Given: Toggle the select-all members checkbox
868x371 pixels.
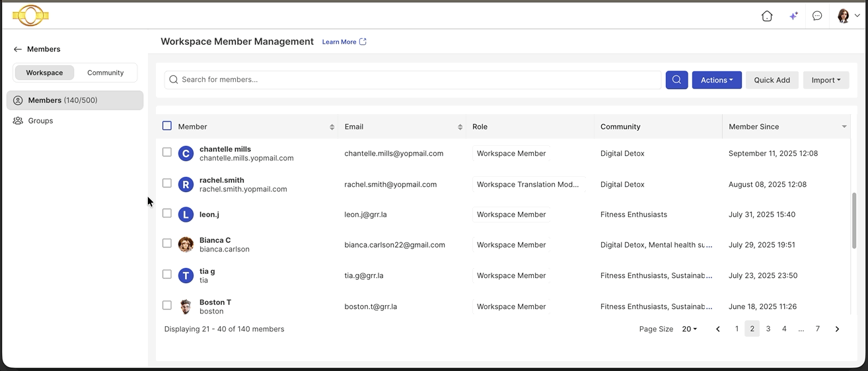Looking at the screenshot, I should 167,125.
